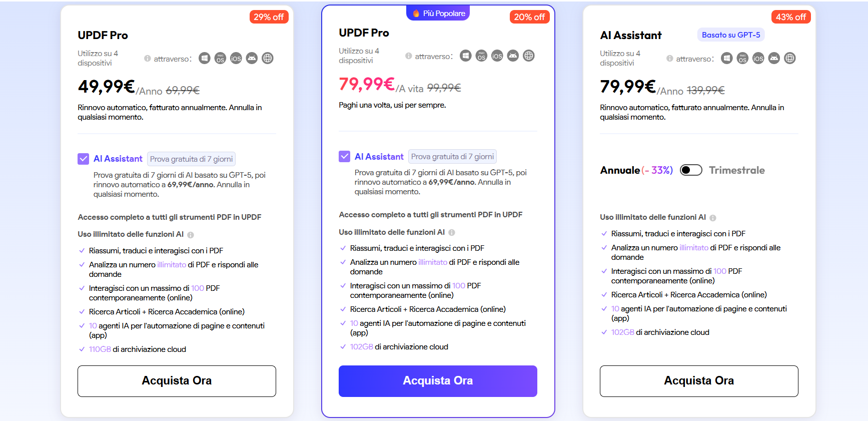The height and width of the screenshot is (421, 868).
Task: Click the purple Acquista Ora button
Action: pos(438,381)
